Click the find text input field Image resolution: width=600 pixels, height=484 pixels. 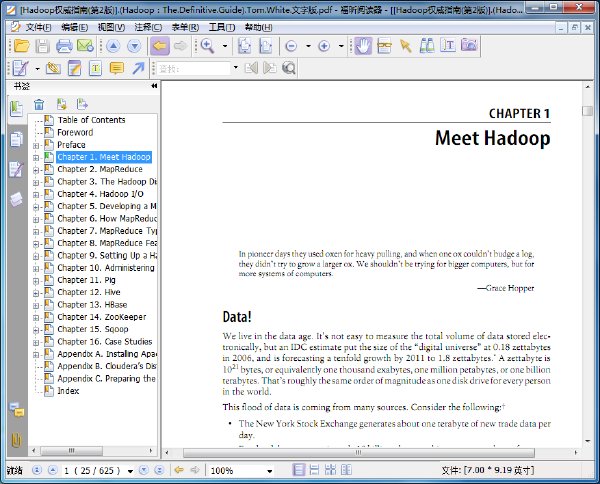(x=194, y=68)
